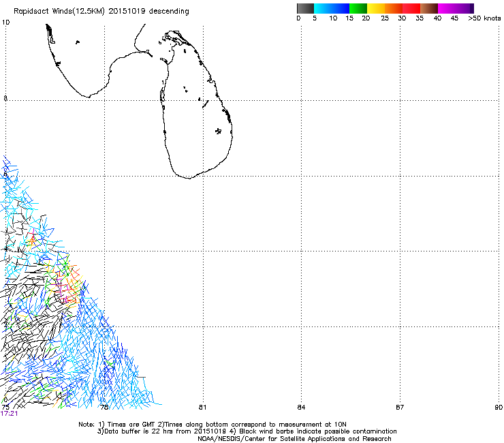This screenshot has width=504, height=443.
Task: Click the "40" label under the color legend
Action: point(437,18)
